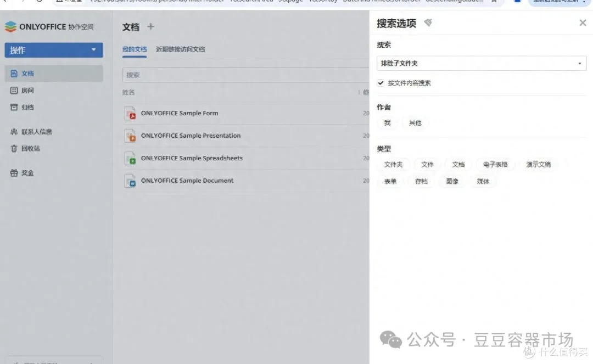Open the 联系人信息 contacts sidebar item
The height and width of the screenshot is (364, 593).
(54, 132)
